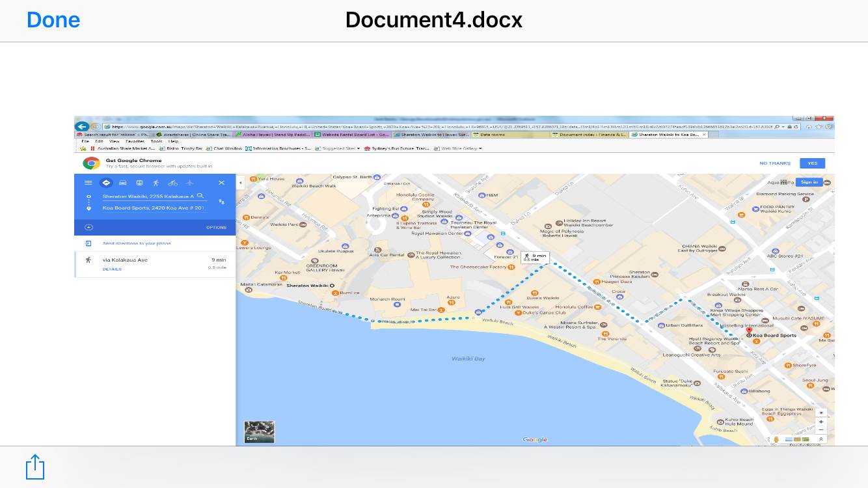Viewport: 868px width, 488px height.
Task: Click the Sign in button on map
Action: click(x=809, y=182)
